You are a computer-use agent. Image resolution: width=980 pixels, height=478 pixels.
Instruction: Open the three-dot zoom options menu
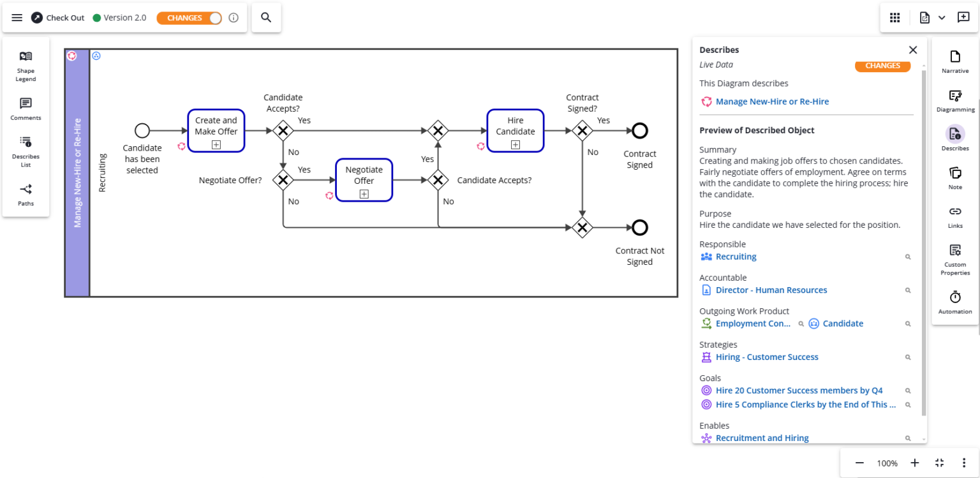[963, 463]
